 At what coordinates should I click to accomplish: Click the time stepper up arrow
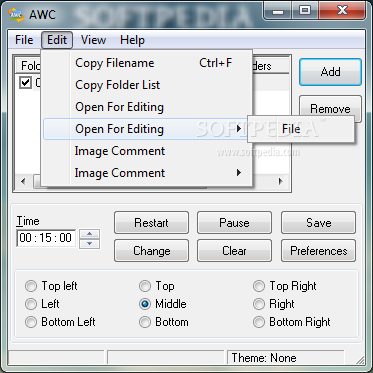[x=89, y=234]
